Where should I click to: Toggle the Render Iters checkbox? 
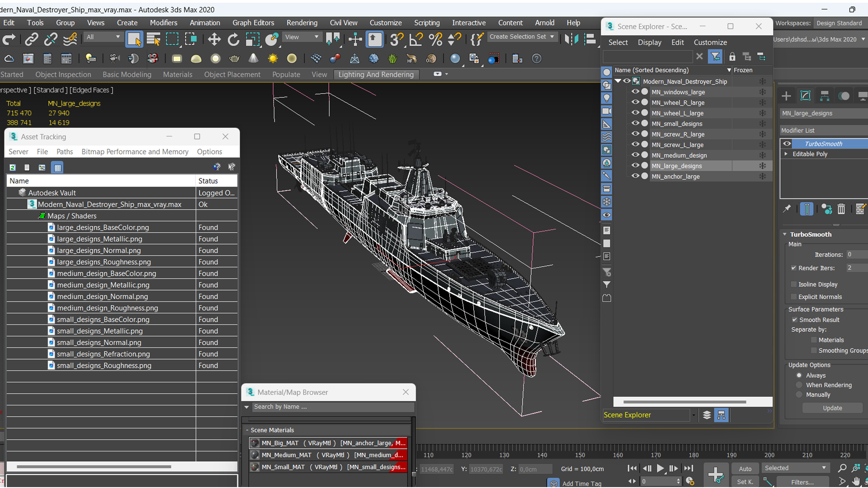coord(794,268)
